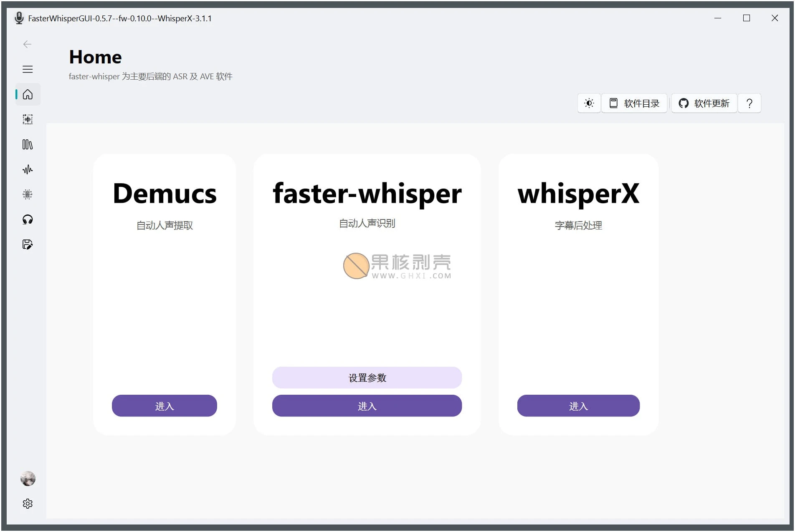This screenshot has height=532, width=795.
Task: Open the 软件目录 document icon
Action: (614, 103)
